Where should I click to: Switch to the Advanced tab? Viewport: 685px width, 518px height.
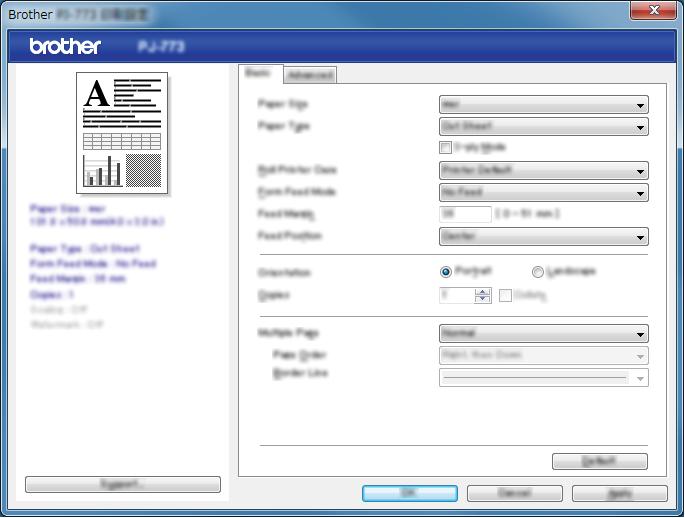click(x=310, y=75)
